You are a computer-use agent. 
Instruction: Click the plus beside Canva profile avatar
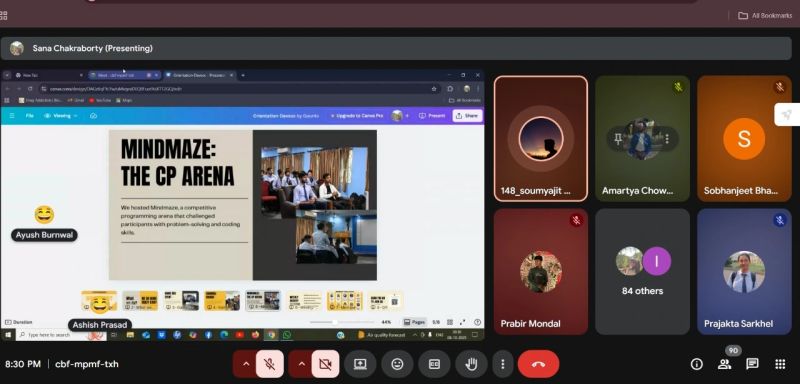click(407, 116)
